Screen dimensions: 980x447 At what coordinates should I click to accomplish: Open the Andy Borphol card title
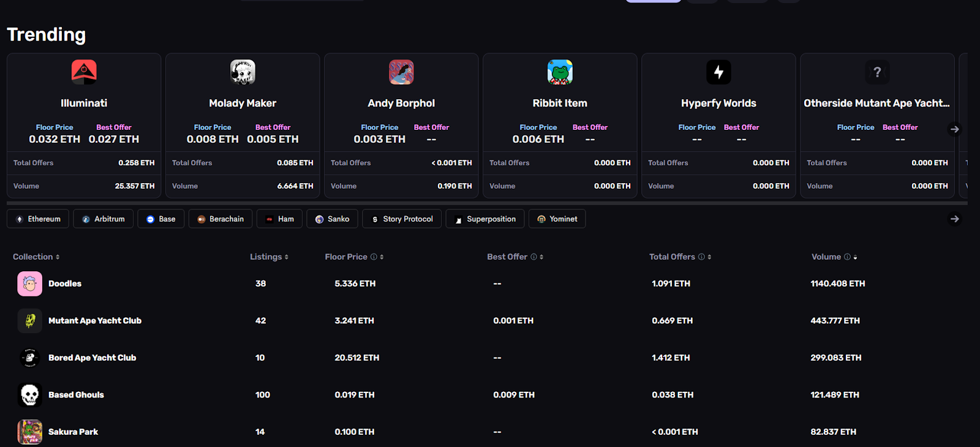[401, 103]
